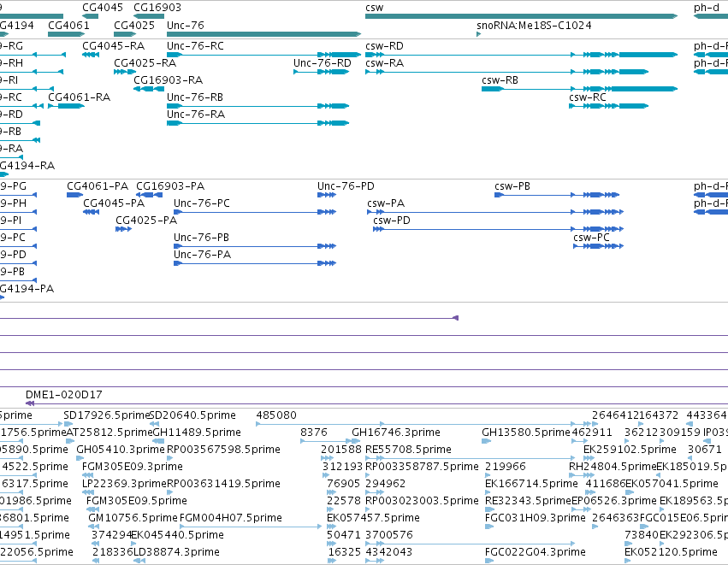Select the Unc-76-PA protein label
Viewport: 728px width, 565px height.
coord(203,255)
